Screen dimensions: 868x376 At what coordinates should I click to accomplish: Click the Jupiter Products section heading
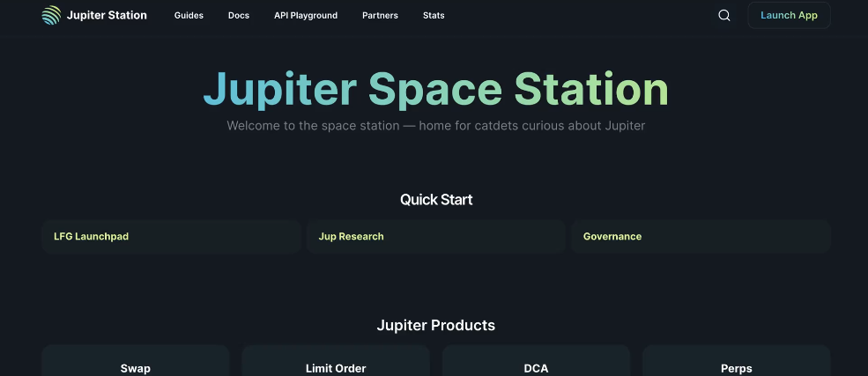tap(435, 325)
